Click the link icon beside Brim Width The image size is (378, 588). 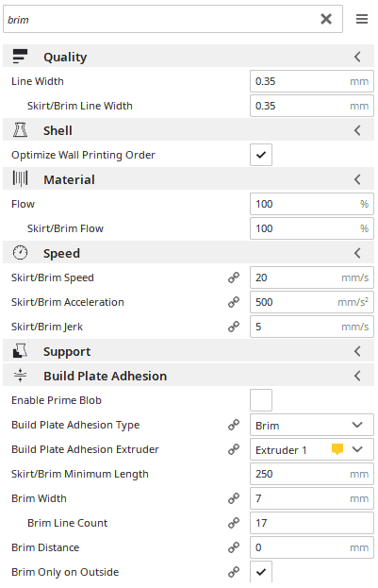click(234, 498)
